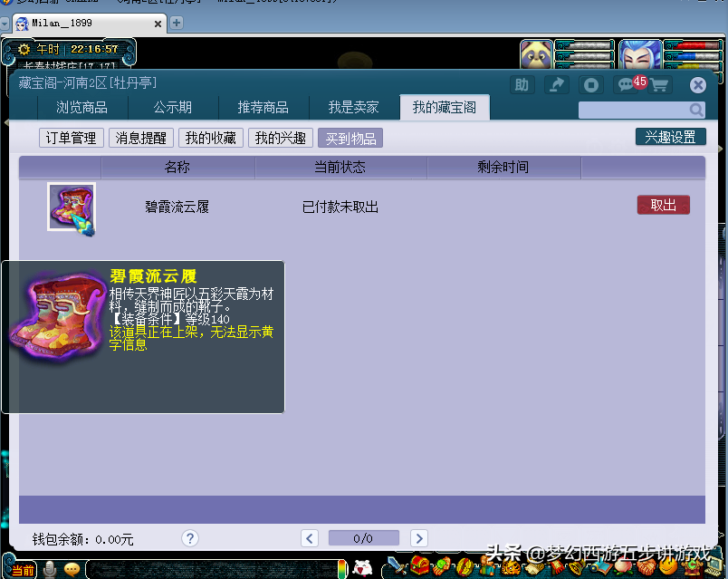
Task: Switch to 我是卖家 tab
Action: click(x=354, y=108)
